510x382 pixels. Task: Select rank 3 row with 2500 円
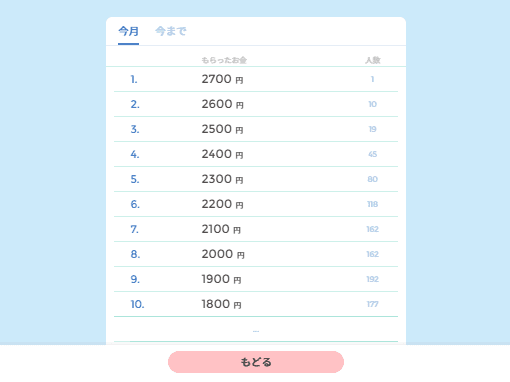256,129
